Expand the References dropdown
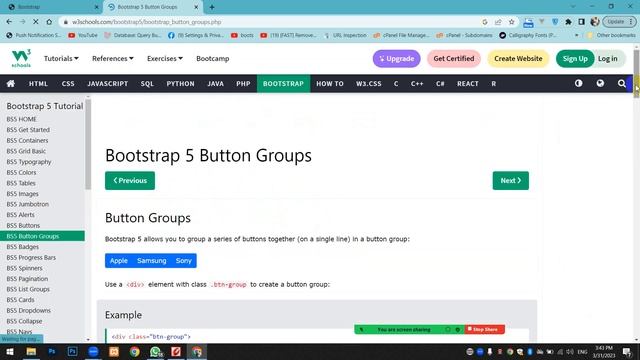This screenshot has height=360, width=640. tap(113, 58)
